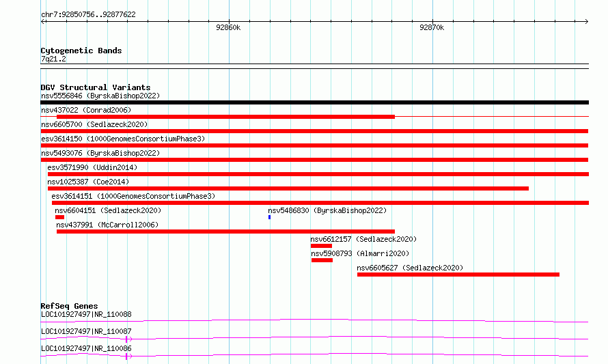Viewport: 608px width, 364px height.
Task: Open nsv1025387 (Coe2014) variant label
Action: click(88, 182)
